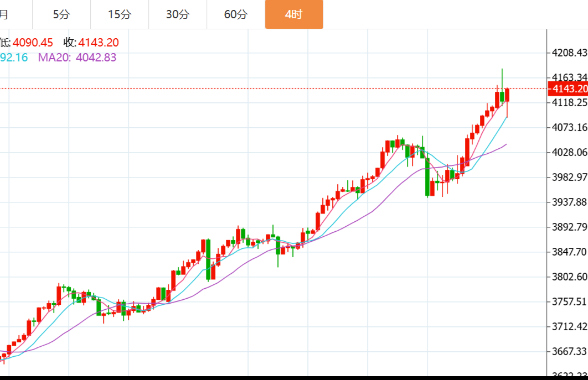Click the MA20 legend value 4042.83
The height and width of the screenshot is (380, 588).
coord(96,57)
